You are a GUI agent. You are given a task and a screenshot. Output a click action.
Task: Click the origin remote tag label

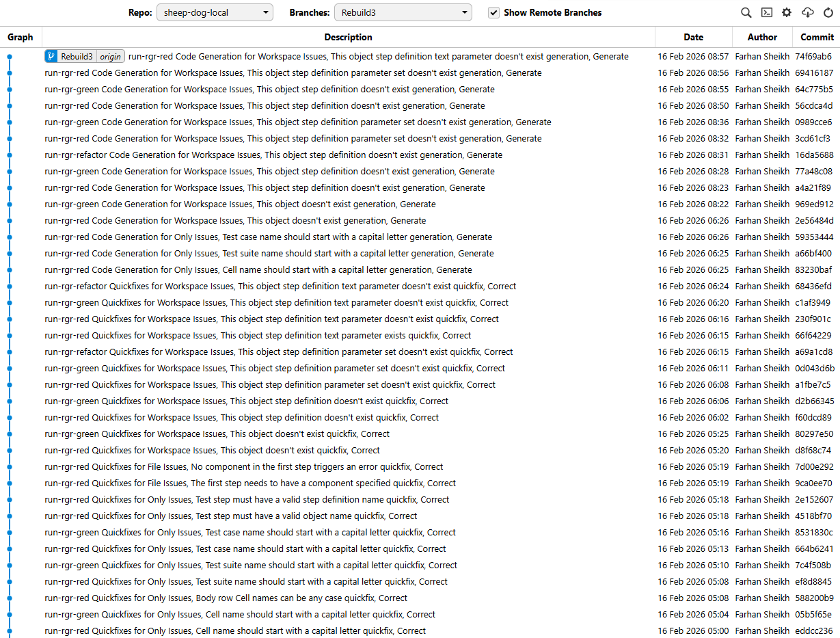pyautogui.click(x=110, y=57)
